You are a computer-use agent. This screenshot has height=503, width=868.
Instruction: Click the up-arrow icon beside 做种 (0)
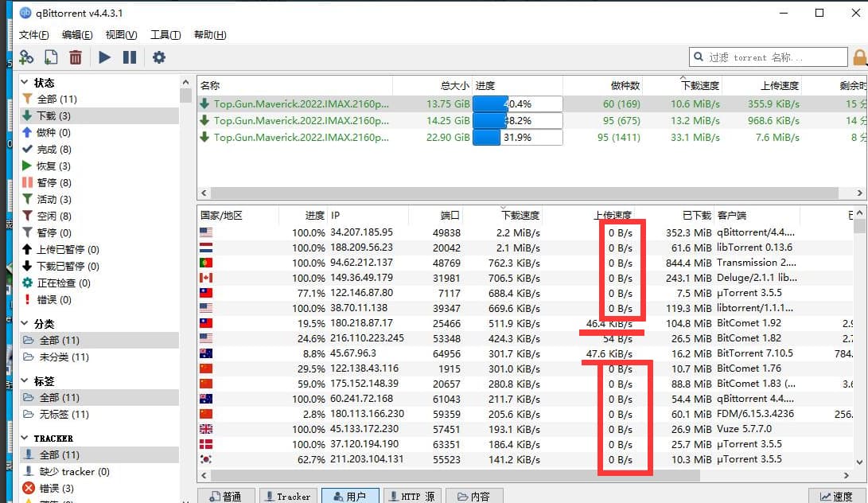(x=27, y=132)
